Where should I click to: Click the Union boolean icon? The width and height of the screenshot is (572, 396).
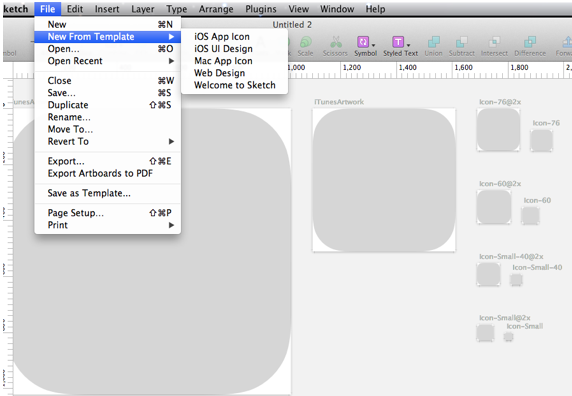433,42
